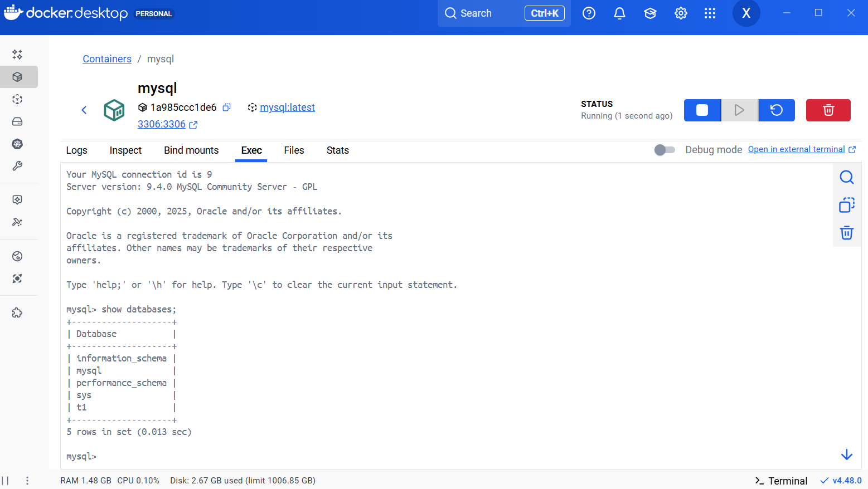Switch to the Stats tab
This screenshot has height=489, width=868.
click(x=338, y=150)
